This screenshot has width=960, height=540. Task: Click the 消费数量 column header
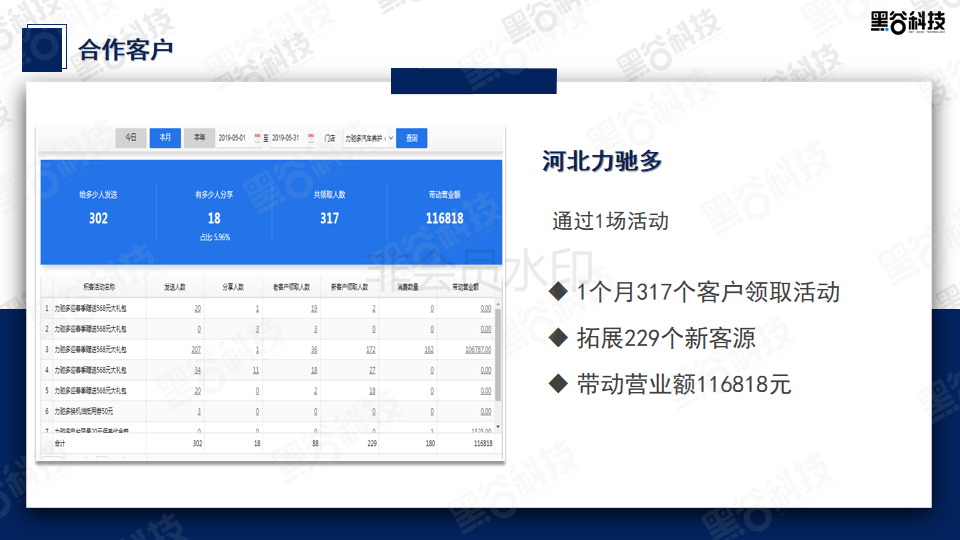[x=408, y=287]
